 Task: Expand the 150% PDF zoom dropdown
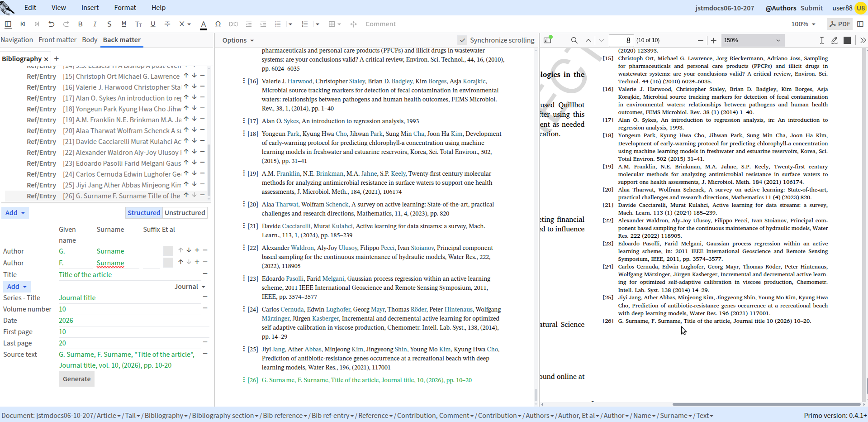pos(753,40)
